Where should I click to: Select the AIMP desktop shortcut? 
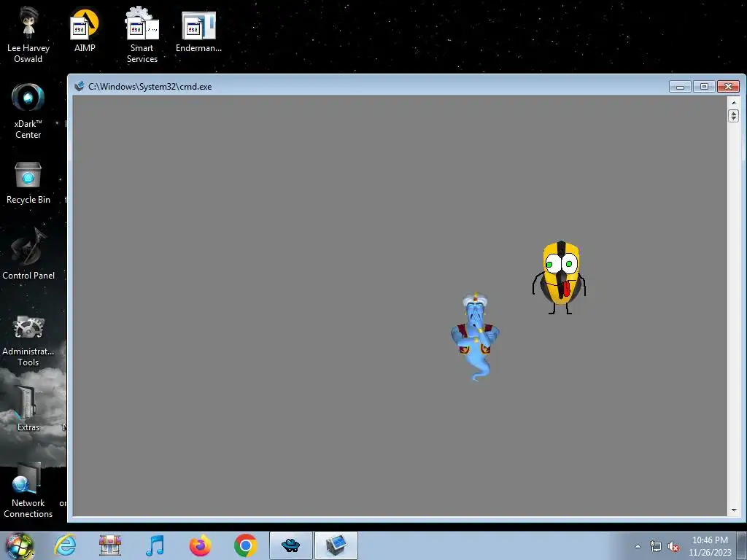85,29
